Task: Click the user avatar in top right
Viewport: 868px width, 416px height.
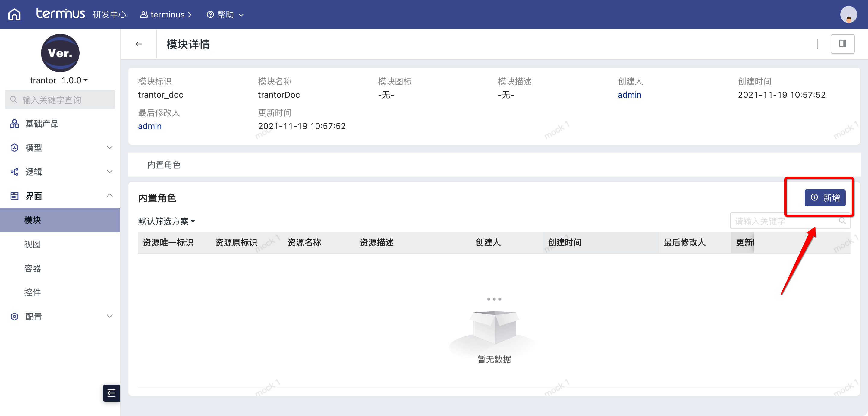Action: coord(848,15)
